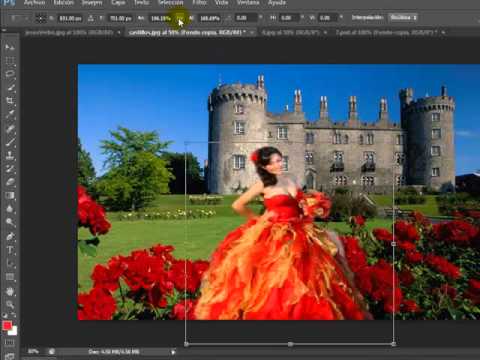Open the Edición menu
The width and height of the screenshot is (480, 360).
coord(63,3)
